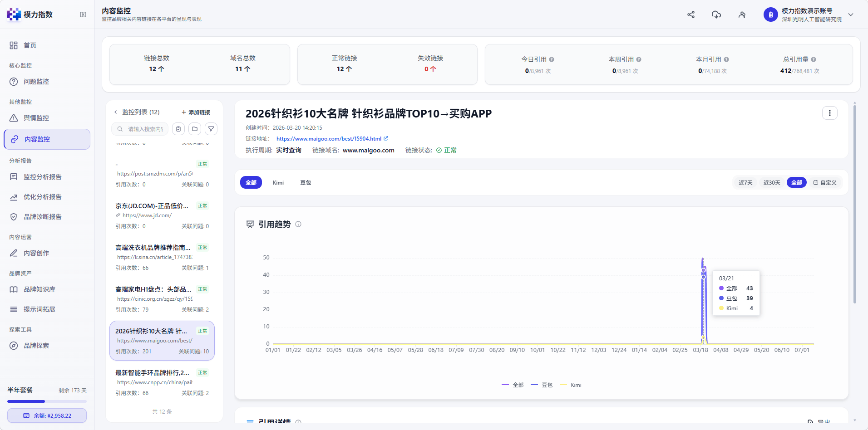868x430 pixels.
Task: Open the three-dot more options menu
Action: [x=830, y=113]
